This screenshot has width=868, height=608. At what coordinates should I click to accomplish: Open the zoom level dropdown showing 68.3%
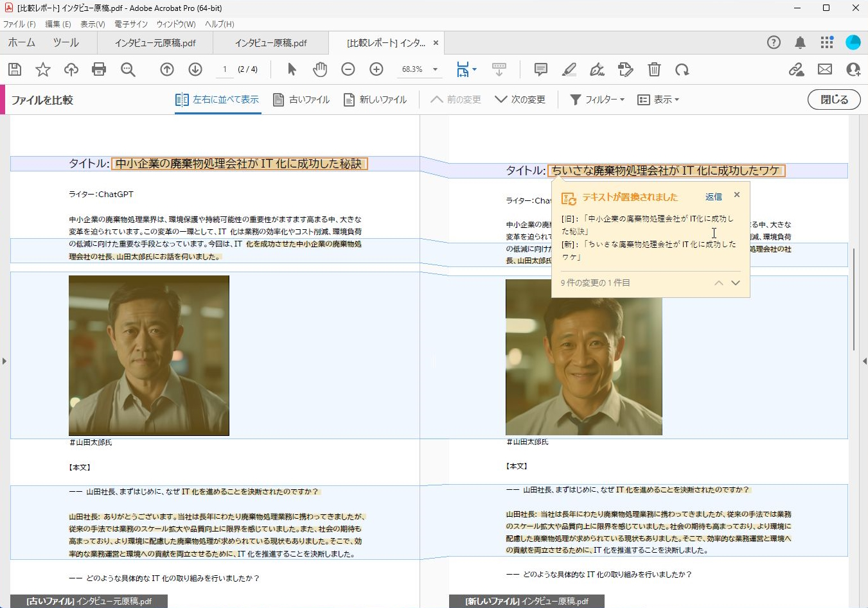coord(420,69)
